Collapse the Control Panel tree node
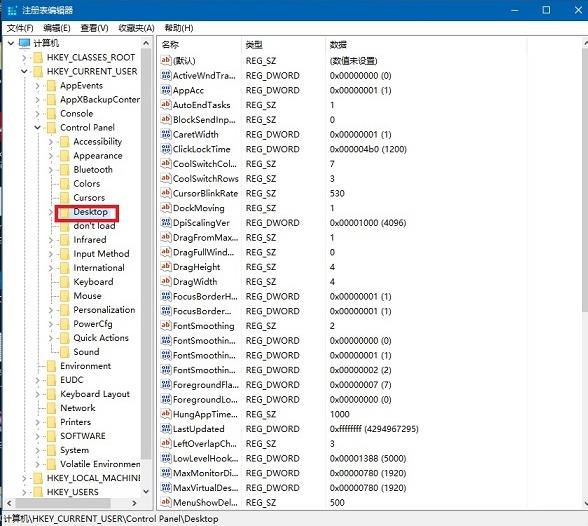Screen dimensions: 588x526 (x=38, y=127)
